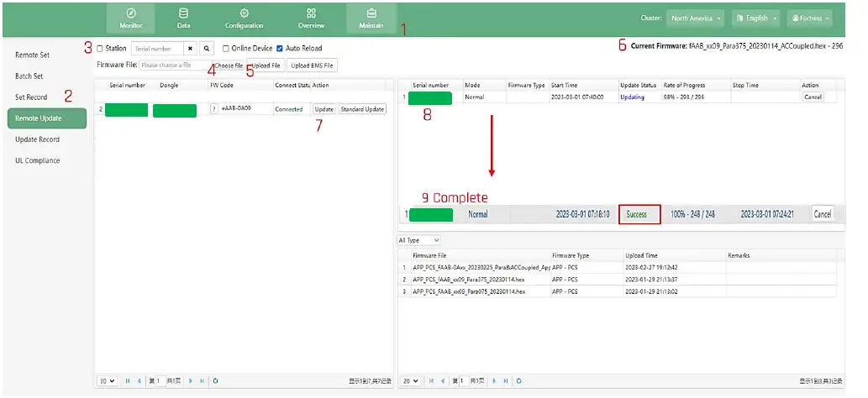
Task: Refresh the firmware file list with reload icon
Action: (518, 381)
